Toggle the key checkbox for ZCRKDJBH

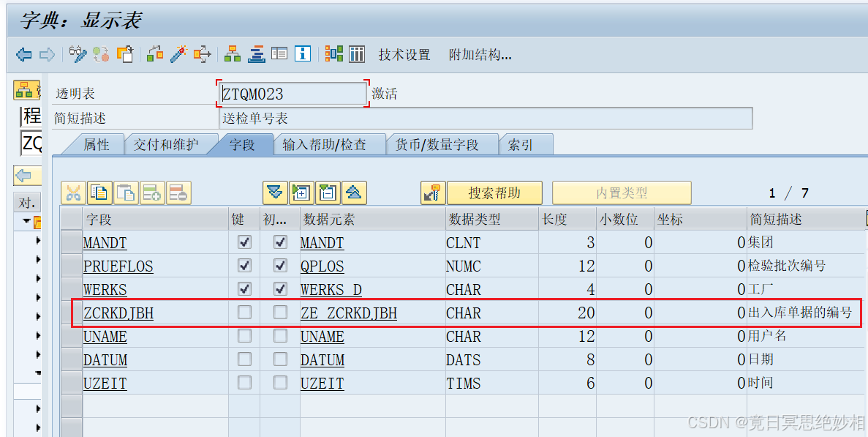pyautogui.click(x=244, y=313)
